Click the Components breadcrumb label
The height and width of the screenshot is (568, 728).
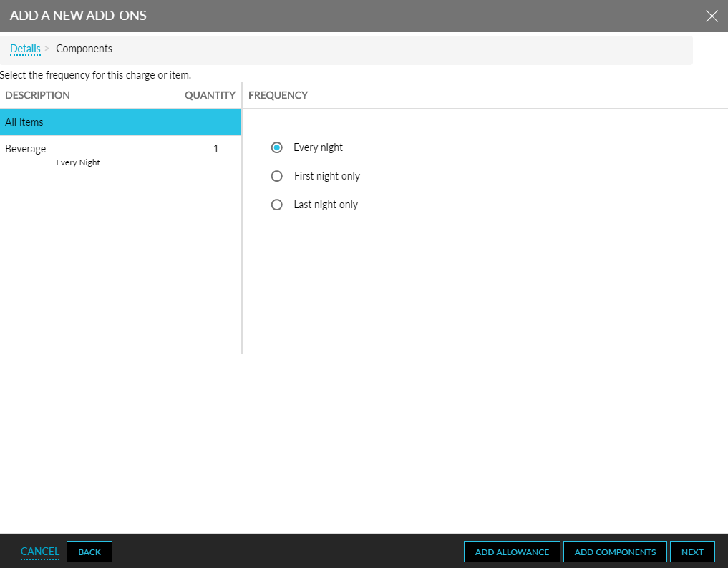point(84,49)
